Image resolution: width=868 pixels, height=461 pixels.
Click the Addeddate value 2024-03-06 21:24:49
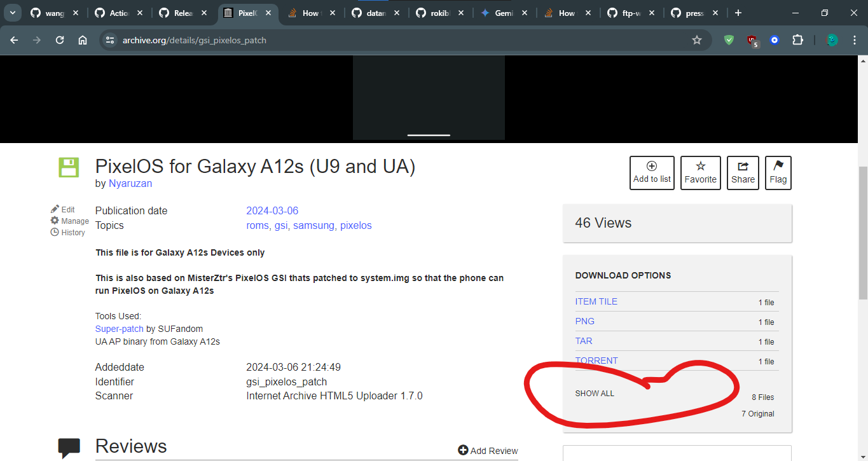click(x=294, y=367)
